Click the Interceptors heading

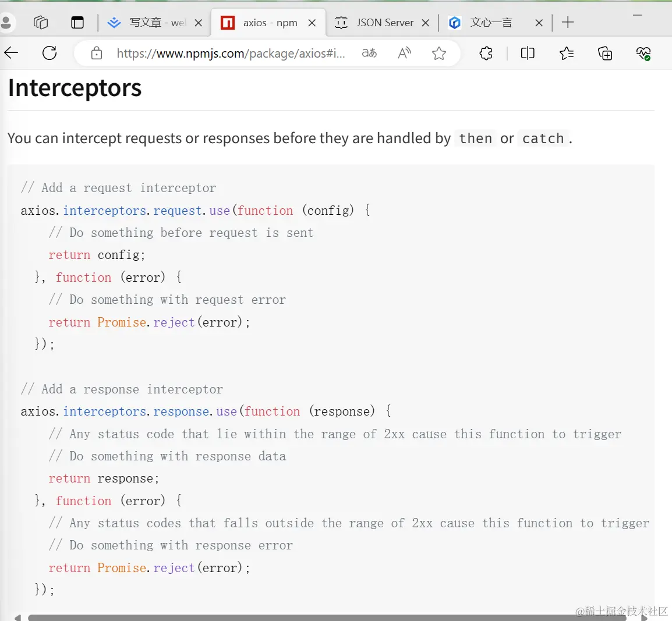point(75,88)
